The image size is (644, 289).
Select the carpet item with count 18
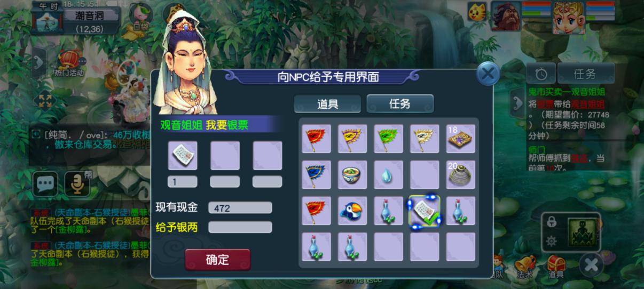click(x=461, y=139)
